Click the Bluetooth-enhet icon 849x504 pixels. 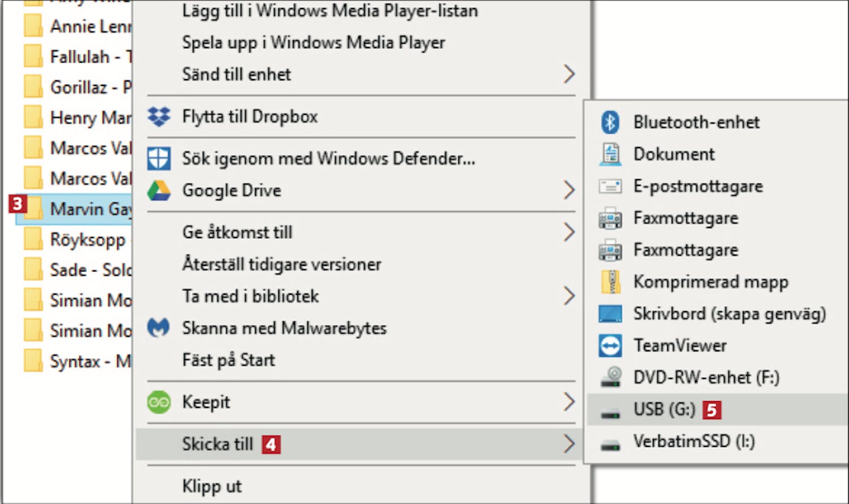coord(610,122)
